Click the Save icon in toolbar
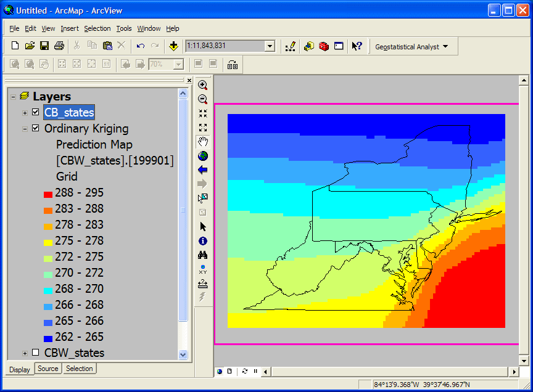This screenshot has height=392, width=533. coord(44,46)
